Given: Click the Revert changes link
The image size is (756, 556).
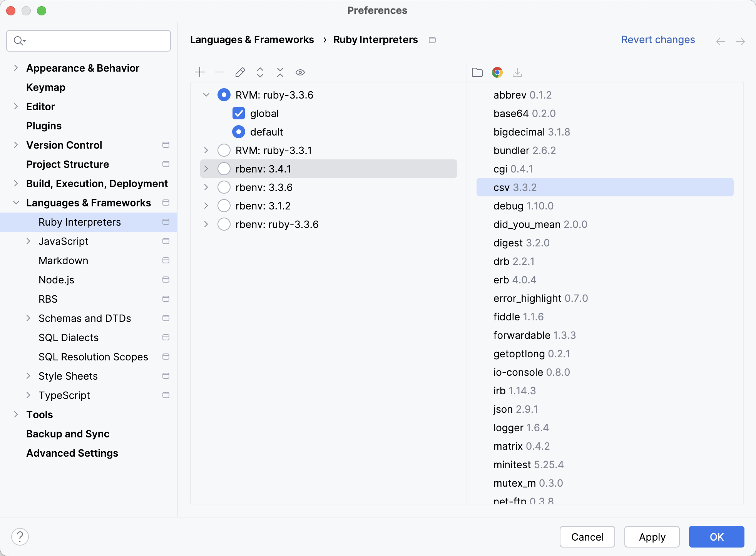Looking at the screenshot, I should (658, 40).
